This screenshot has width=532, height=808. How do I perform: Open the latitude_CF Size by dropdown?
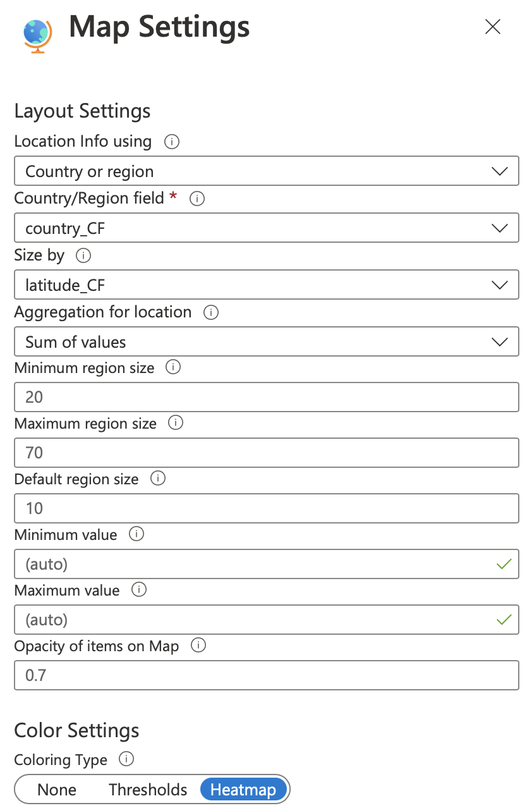pos(267,285)
